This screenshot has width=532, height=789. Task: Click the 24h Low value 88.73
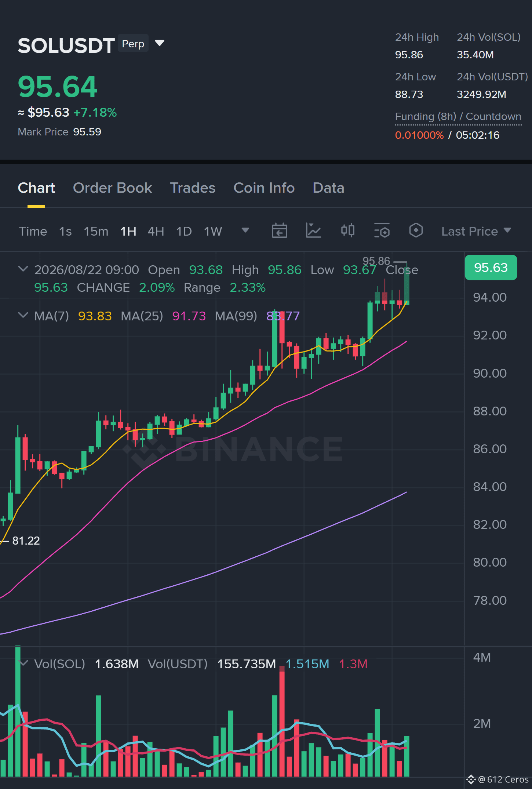point(409,95)
